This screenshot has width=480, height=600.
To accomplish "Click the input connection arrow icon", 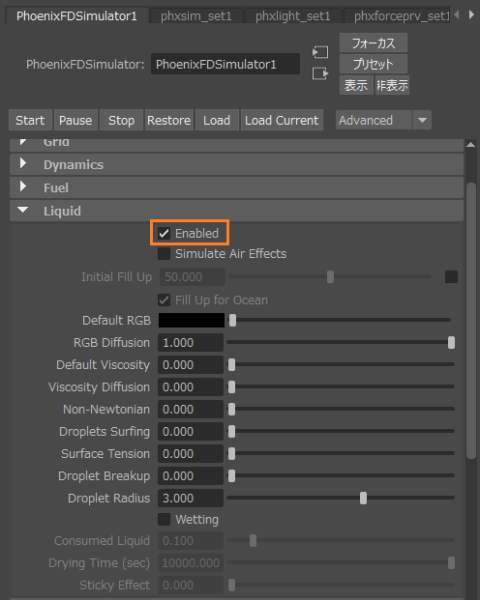I will [320, 52].
